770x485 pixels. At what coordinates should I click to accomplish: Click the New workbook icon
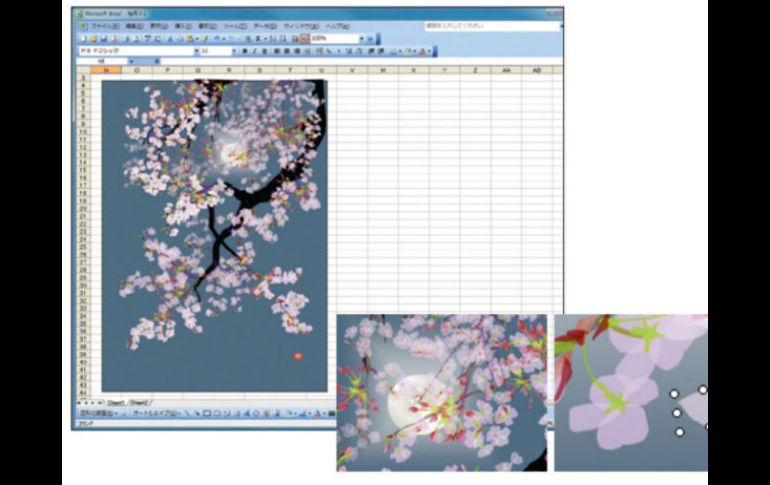click(x=82, y=38)
